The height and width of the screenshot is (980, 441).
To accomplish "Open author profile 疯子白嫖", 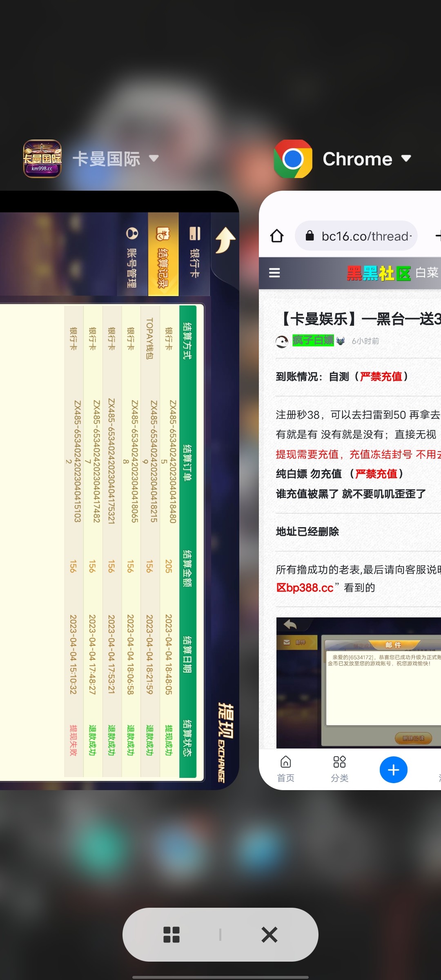I will click(x=313, y=341).
